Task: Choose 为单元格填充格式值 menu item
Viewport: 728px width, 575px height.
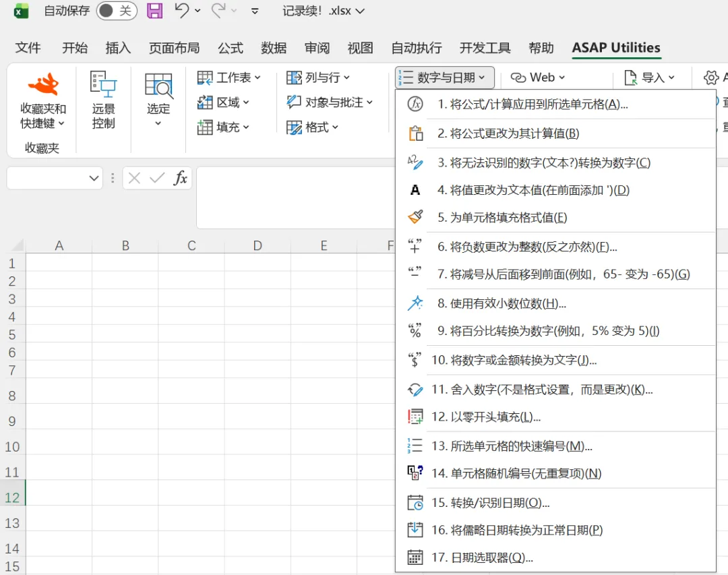Action: (555, 217)
